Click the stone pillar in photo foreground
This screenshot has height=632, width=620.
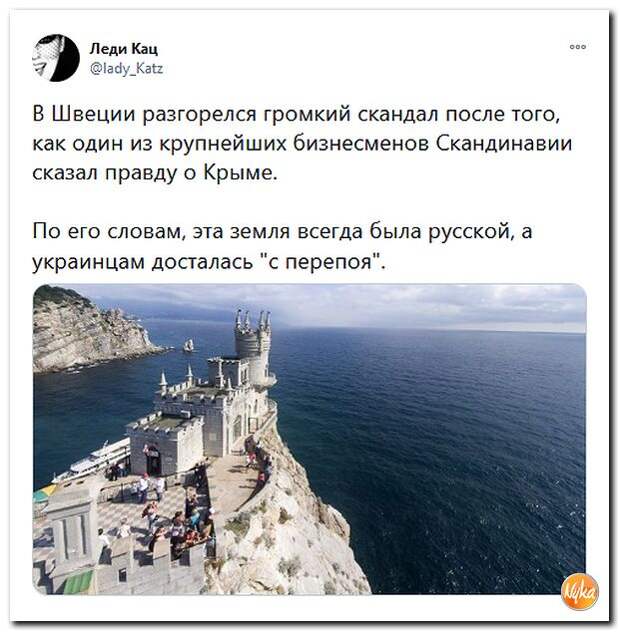pyautogui.click(x=73, y=528)
